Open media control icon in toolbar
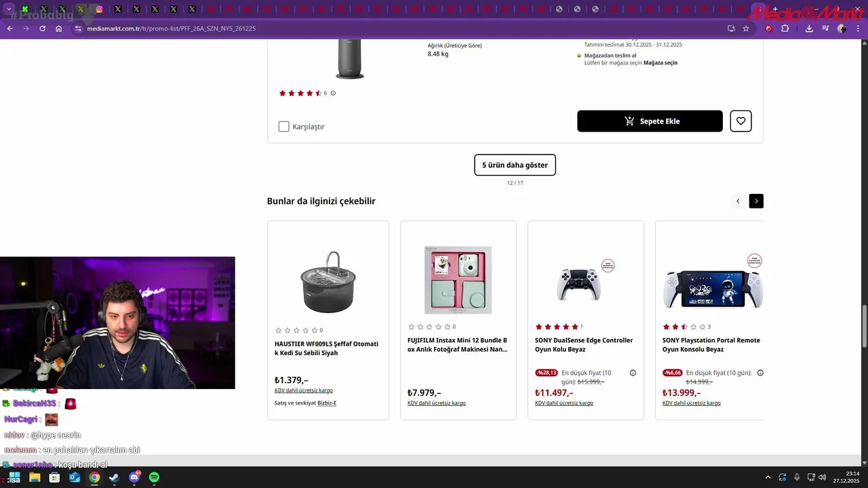 pos(825,28)
